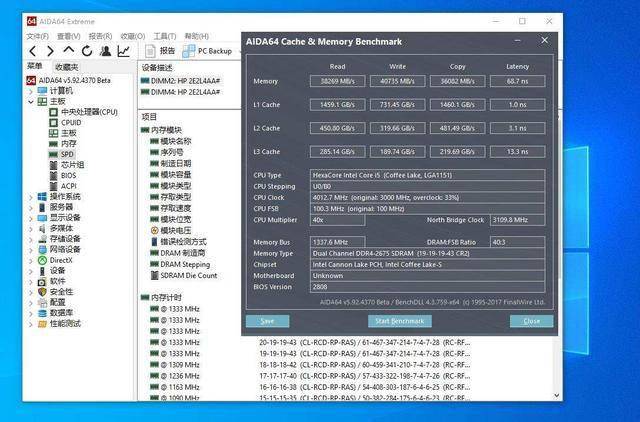Screen dimensions: 640x422
Task: Click the Up one level arrow icon
Action: 68,51
